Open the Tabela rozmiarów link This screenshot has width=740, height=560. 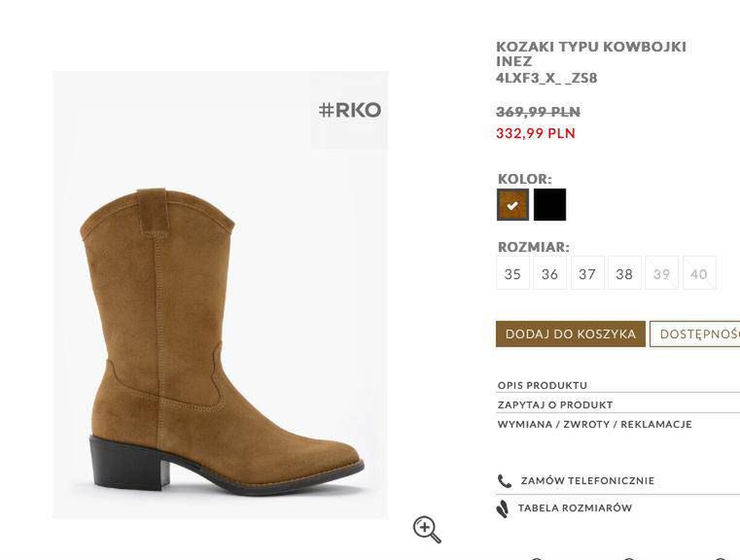(x=575, y=508)
